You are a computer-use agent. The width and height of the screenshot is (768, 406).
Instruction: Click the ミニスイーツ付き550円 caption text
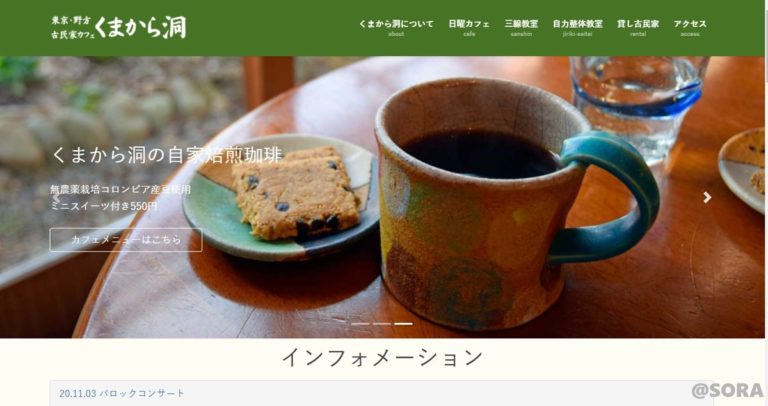tap(104, 206)
